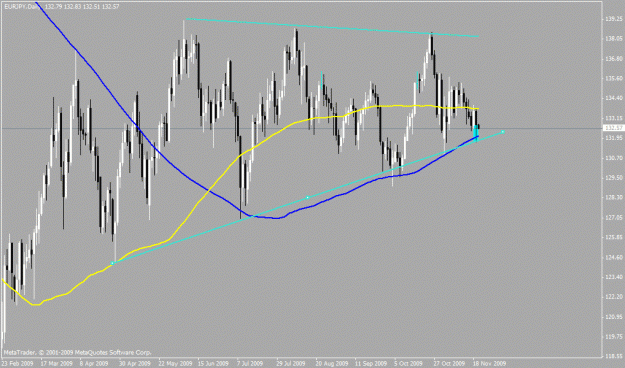Click the 5 Oct 2009 date label
Screen dimensions: 625x368
click(409, 364)
